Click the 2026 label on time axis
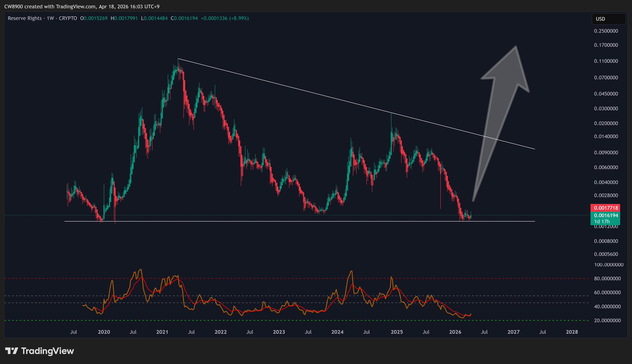 pos(455,332)
